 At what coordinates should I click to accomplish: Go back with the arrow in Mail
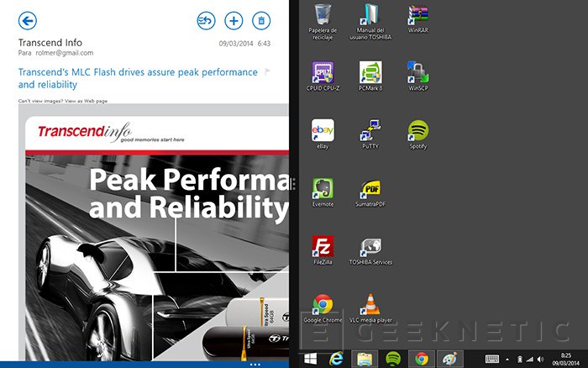coord(28,21)
